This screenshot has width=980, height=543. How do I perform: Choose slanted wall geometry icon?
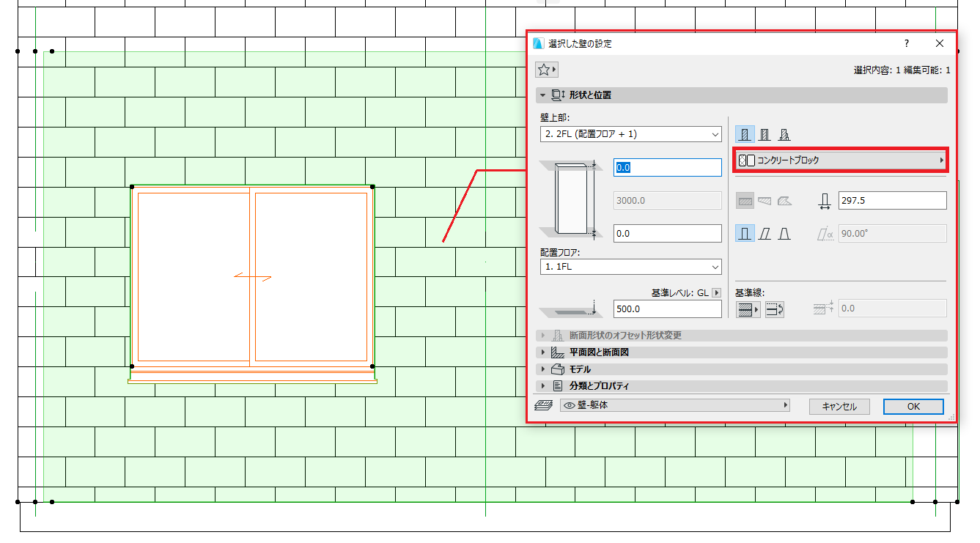pos(765,234)
